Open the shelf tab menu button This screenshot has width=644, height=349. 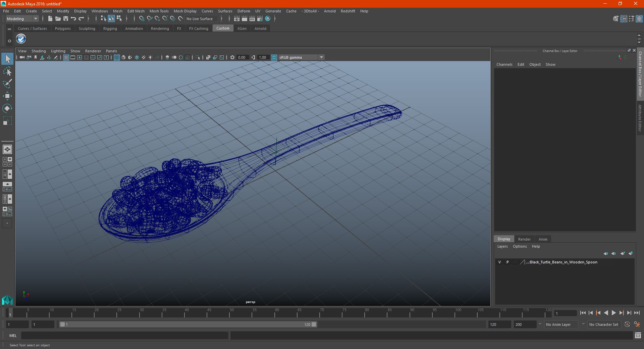point(9,29)
